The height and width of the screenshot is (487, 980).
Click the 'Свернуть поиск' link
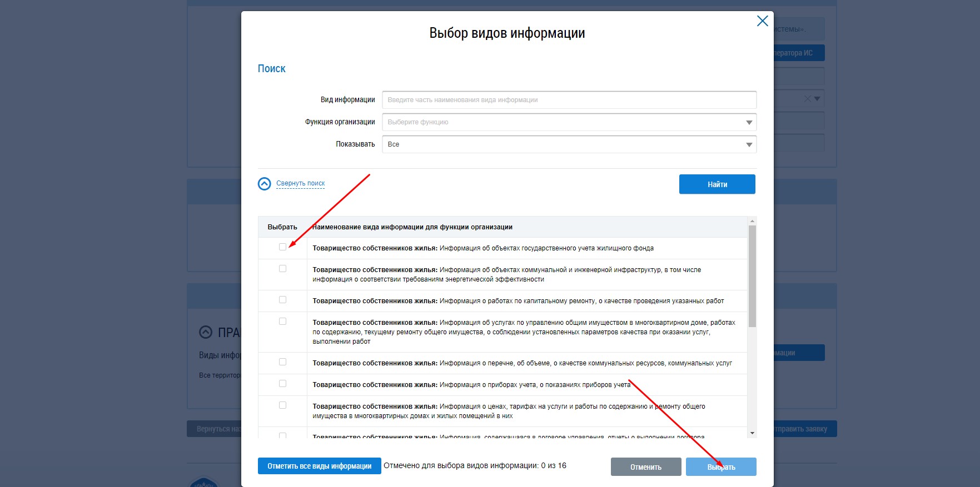point(300,183)
